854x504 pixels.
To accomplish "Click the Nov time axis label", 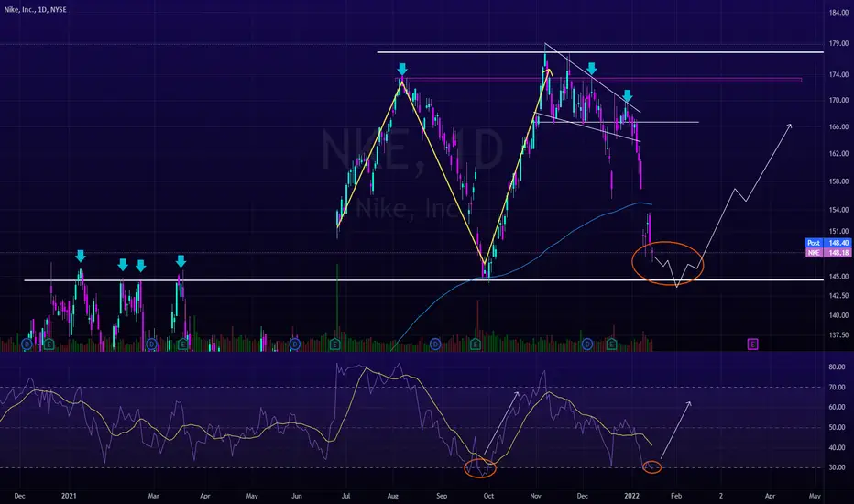I will 535,496.
